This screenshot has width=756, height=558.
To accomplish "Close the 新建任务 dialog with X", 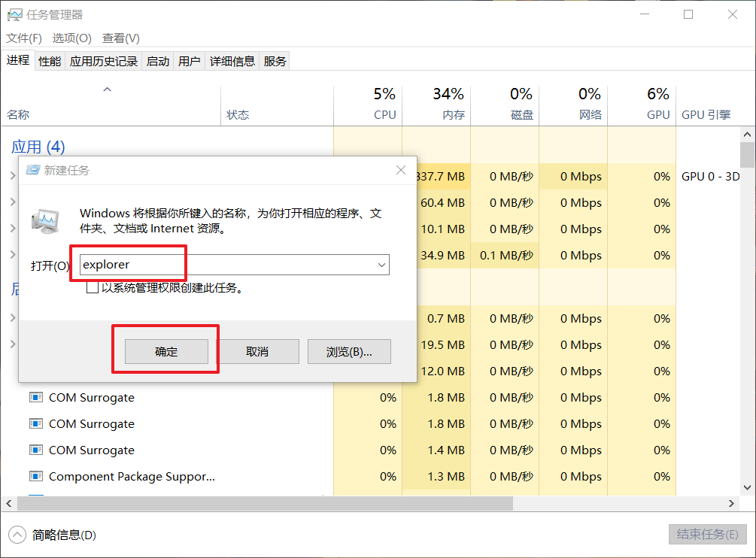I will click(x=401, y=171).
